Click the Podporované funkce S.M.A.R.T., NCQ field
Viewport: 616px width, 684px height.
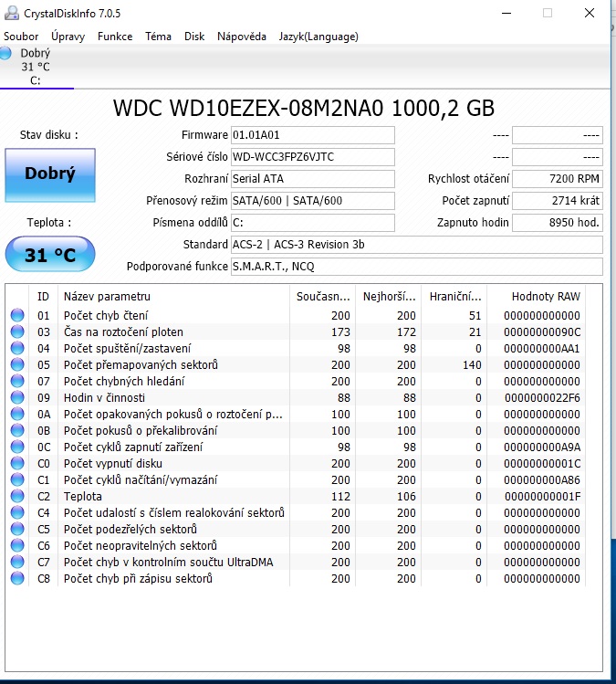(417, 266)
